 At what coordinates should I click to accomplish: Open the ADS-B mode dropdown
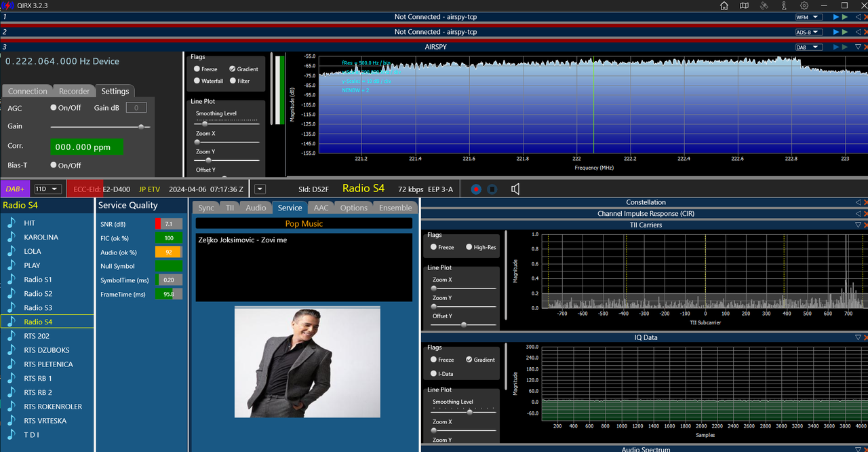[809, 32]
